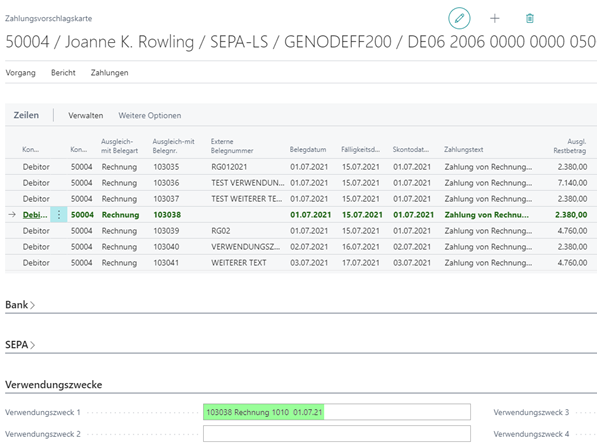Click the plus icon to add new

[x=495, y=18]
